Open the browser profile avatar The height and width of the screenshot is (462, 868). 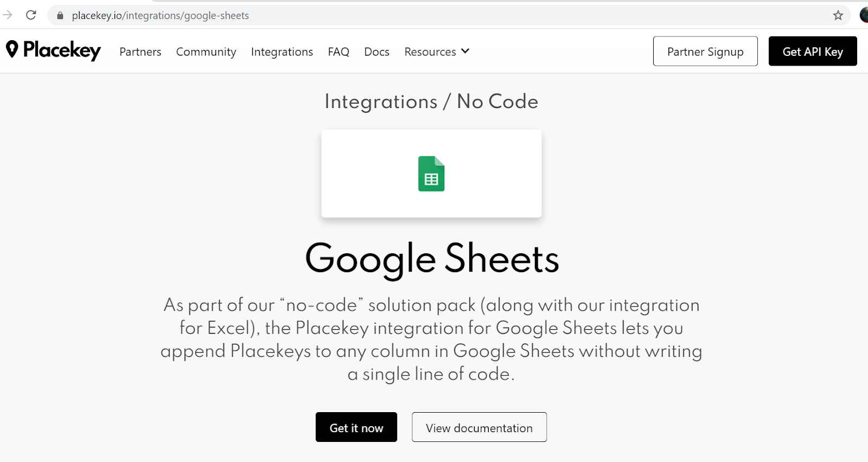864,15
